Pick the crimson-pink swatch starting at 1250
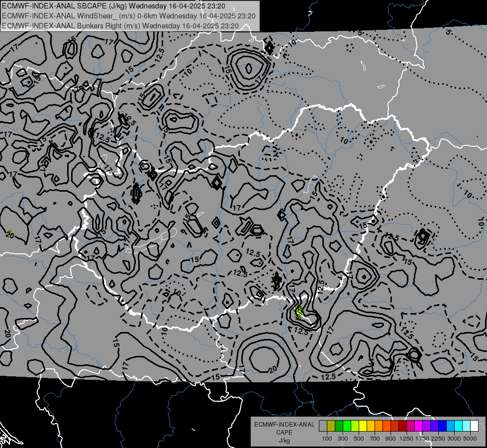 pos(410,426)
